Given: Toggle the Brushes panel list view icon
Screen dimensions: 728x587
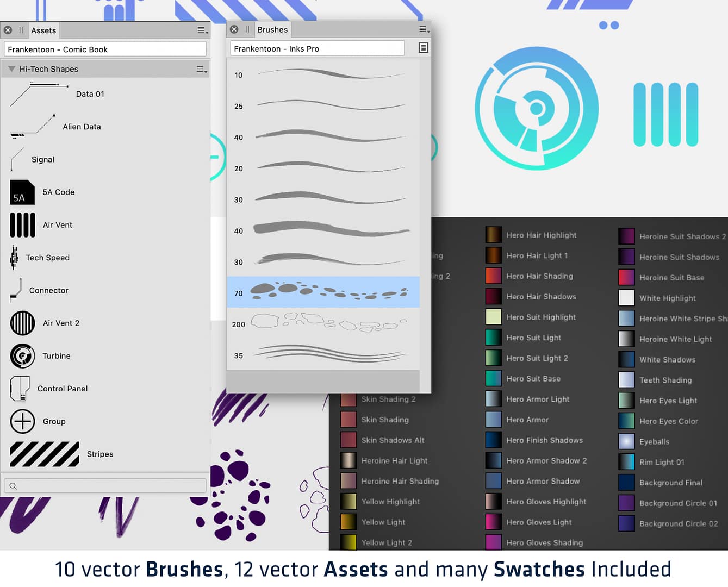Looking at the screenshot, I should coord(423,48).
